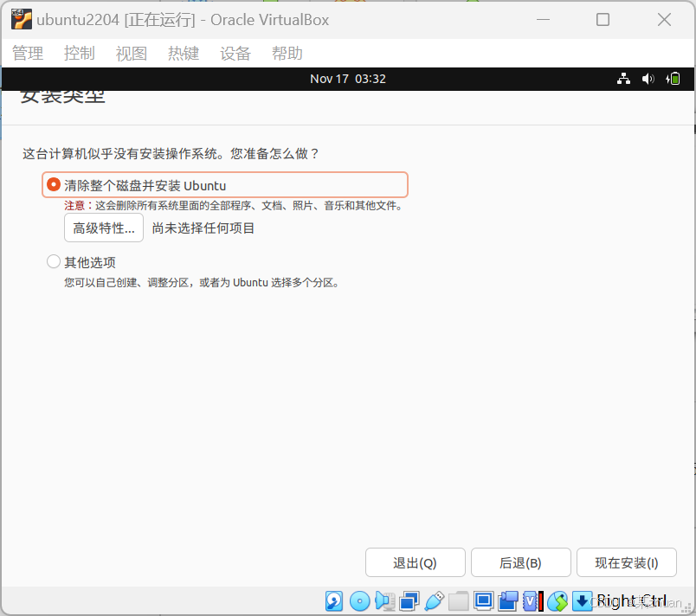This screenshot has height=616, width=696.
Task: Click the USB devices status icon
Action: click(x=434, y=601)
